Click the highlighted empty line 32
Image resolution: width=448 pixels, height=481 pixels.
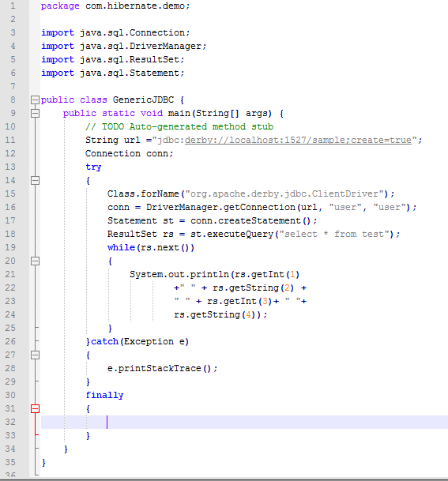pos(244,422)
